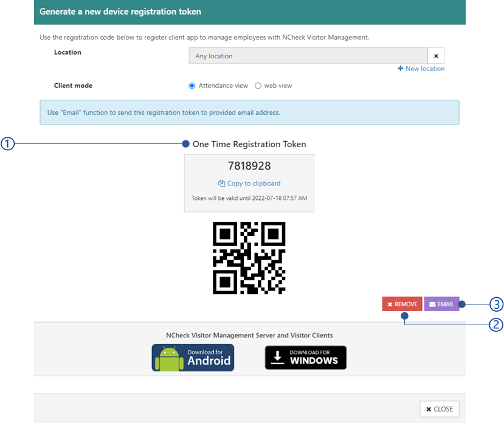Copy token to clipboard

tap(249, 184)
